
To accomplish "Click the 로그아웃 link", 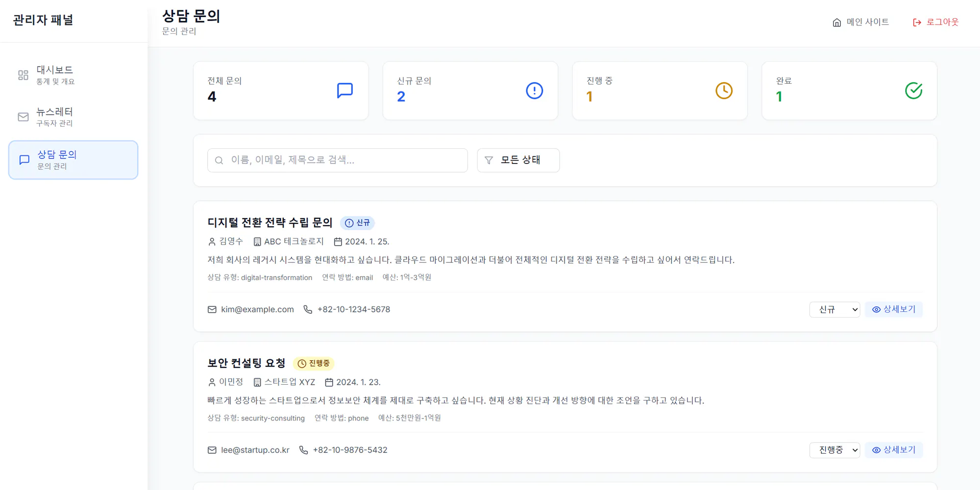I will (942, 22).
